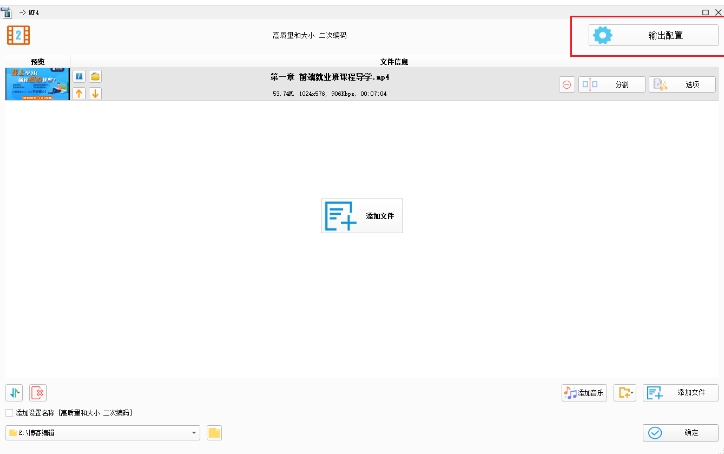Move the file down with orange down arrow
The width and height of the screenshot is (724, 454).
95,93
